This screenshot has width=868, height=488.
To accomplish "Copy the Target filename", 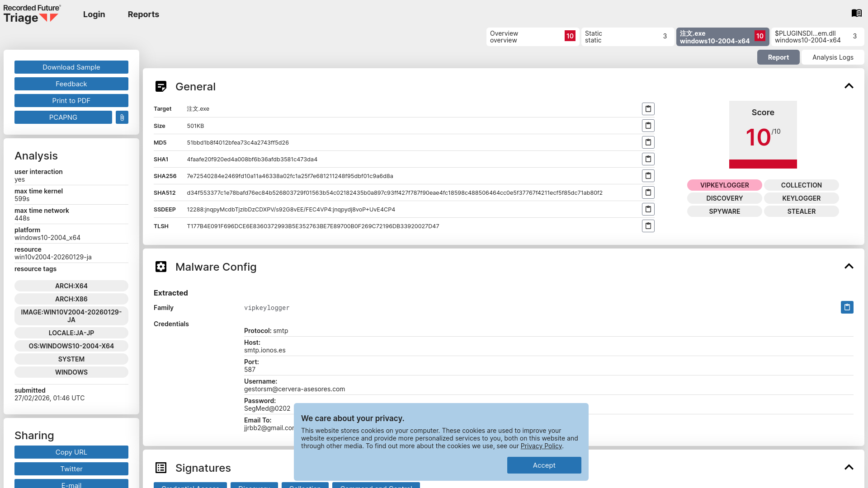I will click(x=648, y=109).
